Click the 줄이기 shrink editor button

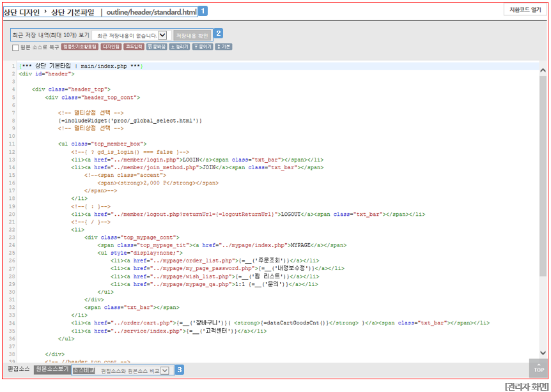203,47
